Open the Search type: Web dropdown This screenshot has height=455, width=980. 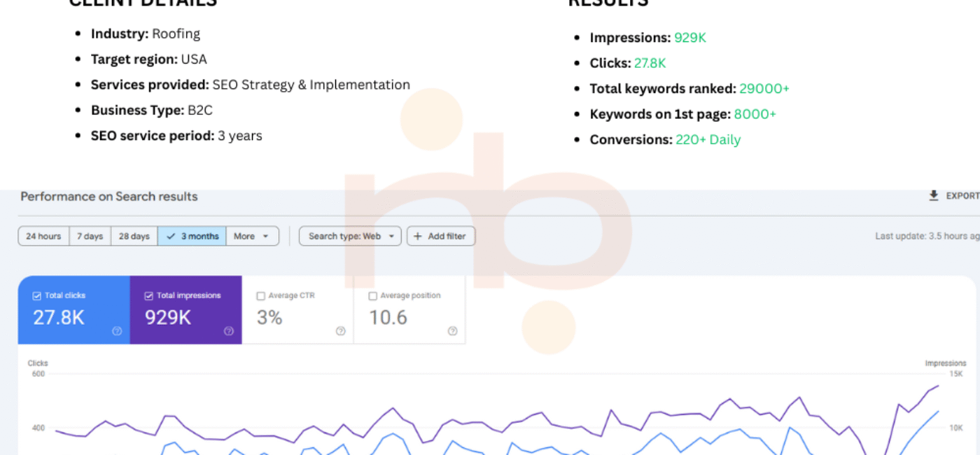pyautogui.click(x=351, y=236)
